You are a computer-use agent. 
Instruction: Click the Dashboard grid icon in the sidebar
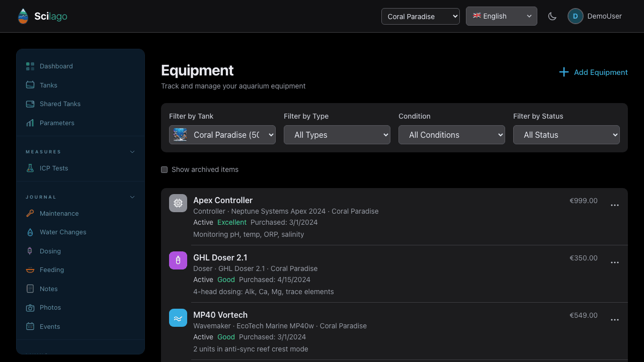tap(30, 66)
